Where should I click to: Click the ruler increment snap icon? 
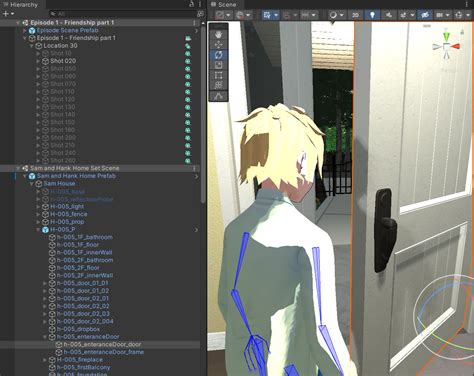[305, 15]
